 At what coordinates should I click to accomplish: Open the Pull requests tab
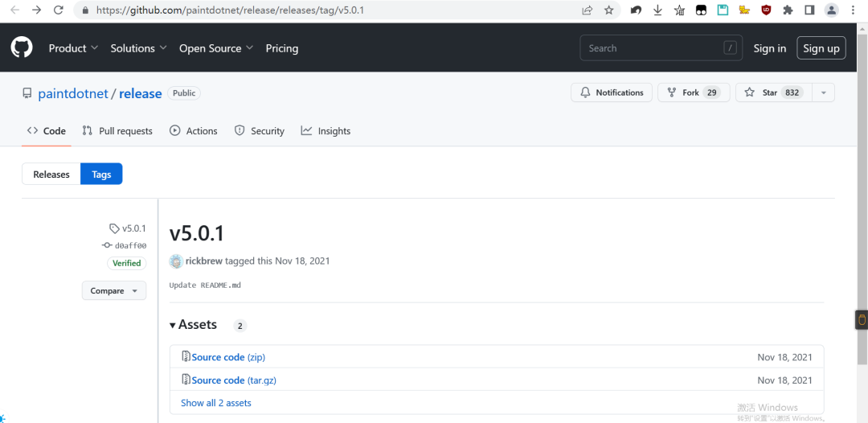(x=117, y=130)
